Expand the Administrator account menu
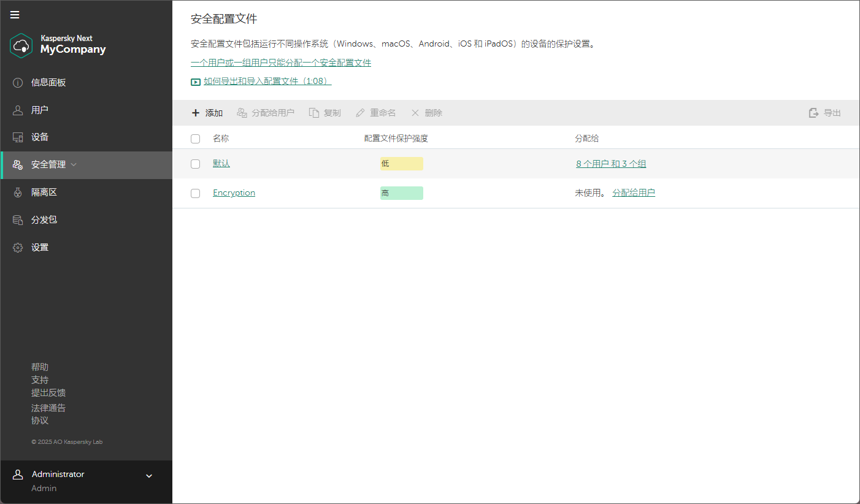The image size is (860, 504). [x=148, y=475]
